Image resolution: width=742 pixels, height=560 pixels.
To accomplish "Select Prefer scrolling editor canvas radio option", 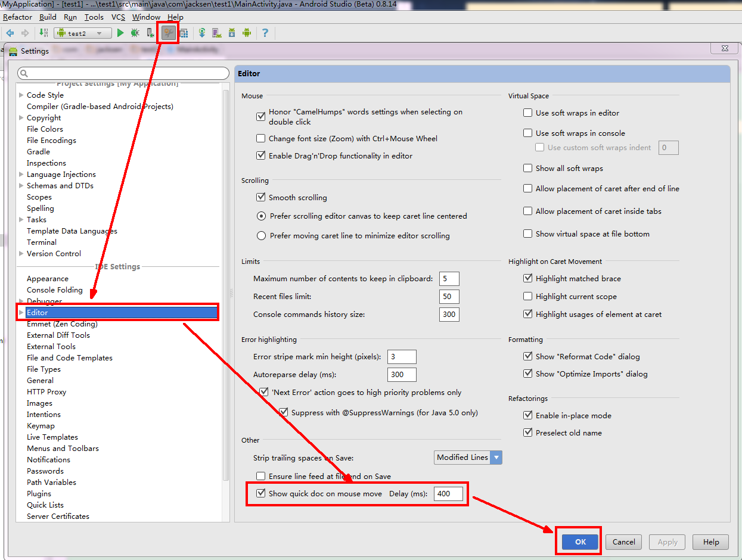I will pyautogui.click(x=261, y=216).
